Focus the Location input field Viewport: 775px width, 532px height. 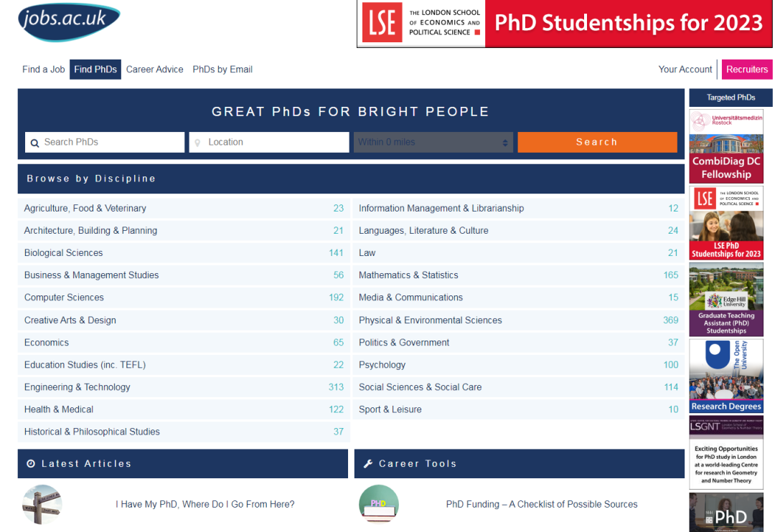tap(269, 142)
